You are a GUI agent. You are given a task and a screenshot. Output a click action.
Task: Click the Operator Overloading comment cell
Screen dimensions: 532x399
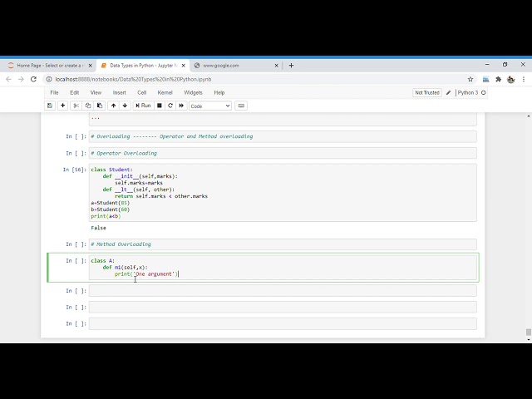pos(283,153)
